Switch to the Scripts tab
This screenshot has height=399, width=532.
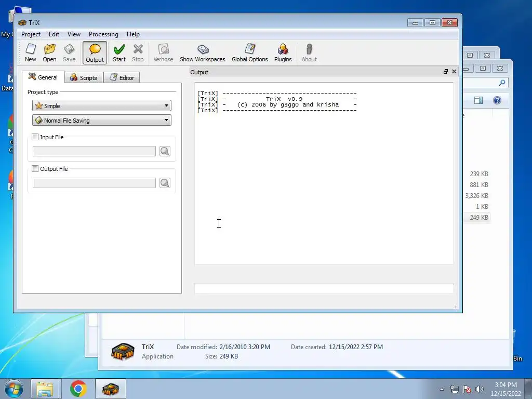tap(84, 78)
